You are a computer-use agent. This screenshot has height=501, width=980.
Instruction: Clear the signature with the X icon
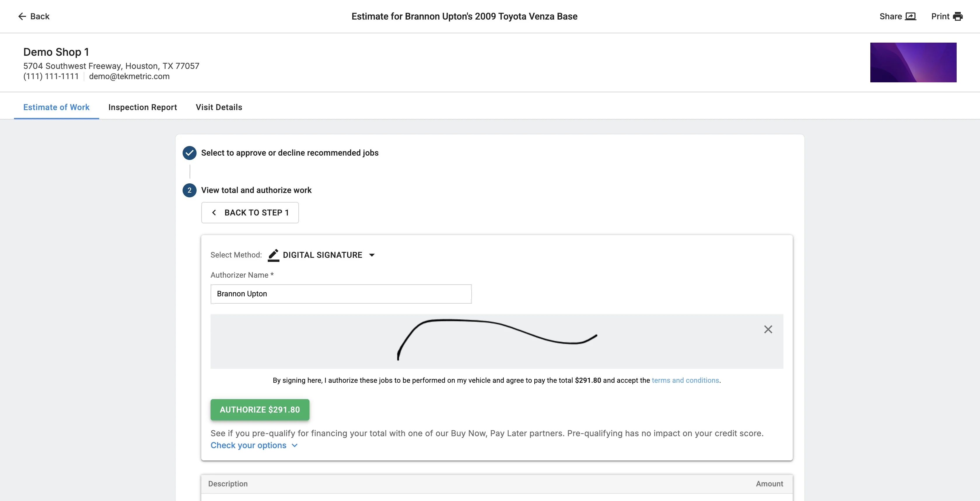coord(768,329)
